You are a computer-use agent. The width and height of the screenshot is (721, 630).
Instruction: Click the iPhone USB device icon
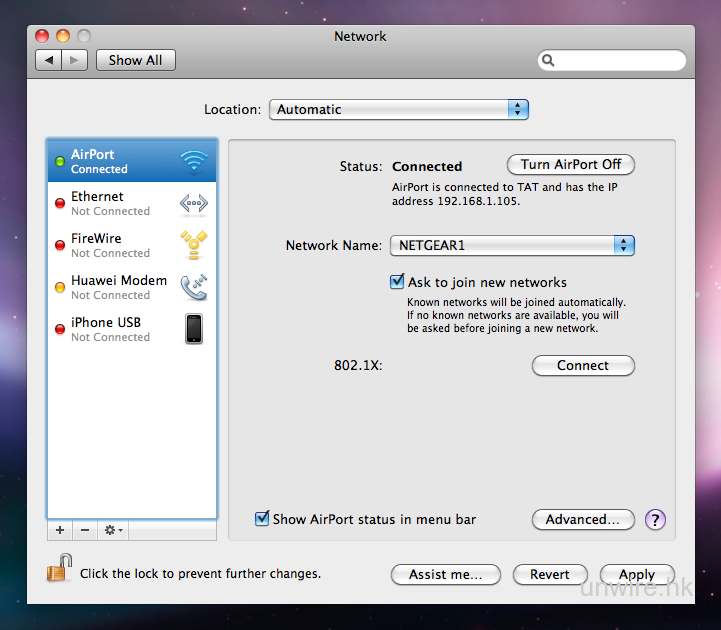pos(193,329)
